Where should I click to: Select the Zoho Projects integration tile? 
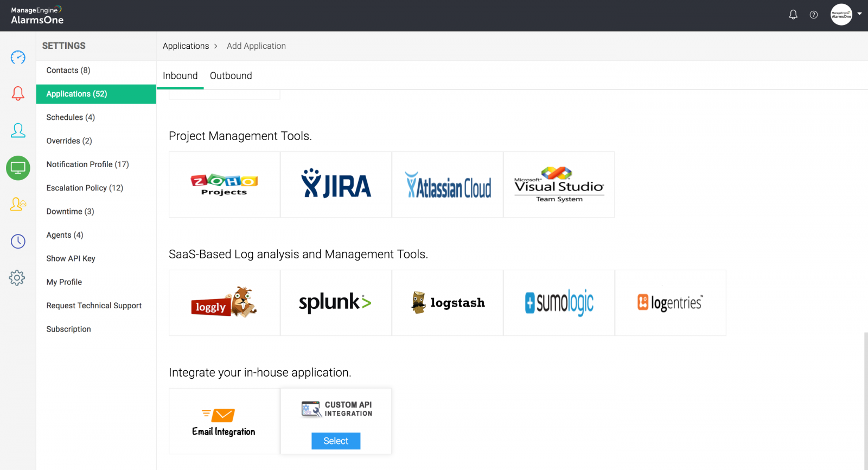point(225,185)
